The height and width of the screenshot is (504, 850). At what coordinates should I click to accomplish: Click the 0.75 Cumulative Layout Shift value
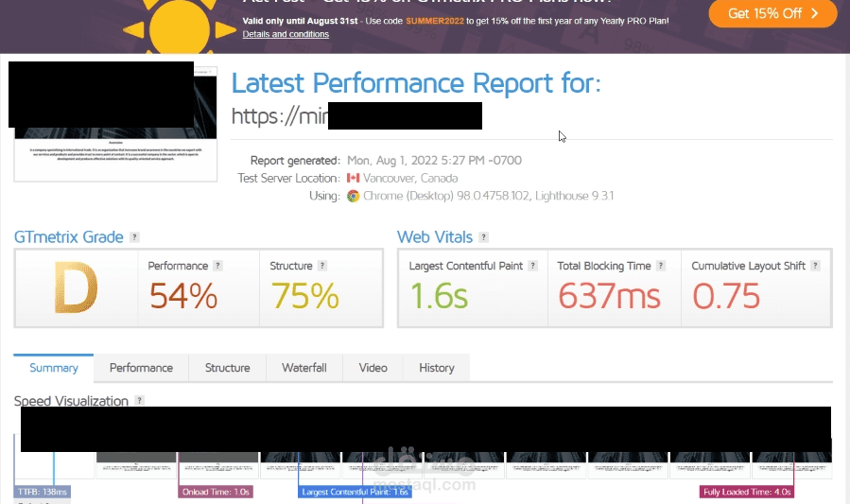(x=726, y=296)
